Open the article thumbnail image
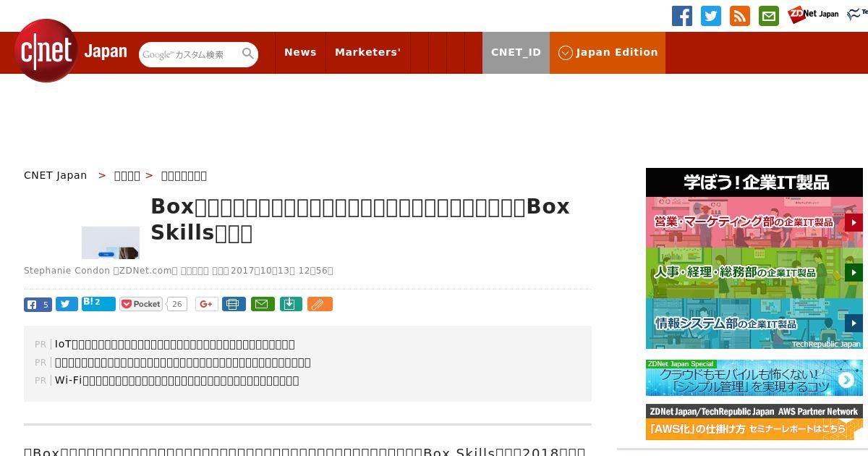The image size is (868, 456). pyautogui.click(x=111, y=242)
